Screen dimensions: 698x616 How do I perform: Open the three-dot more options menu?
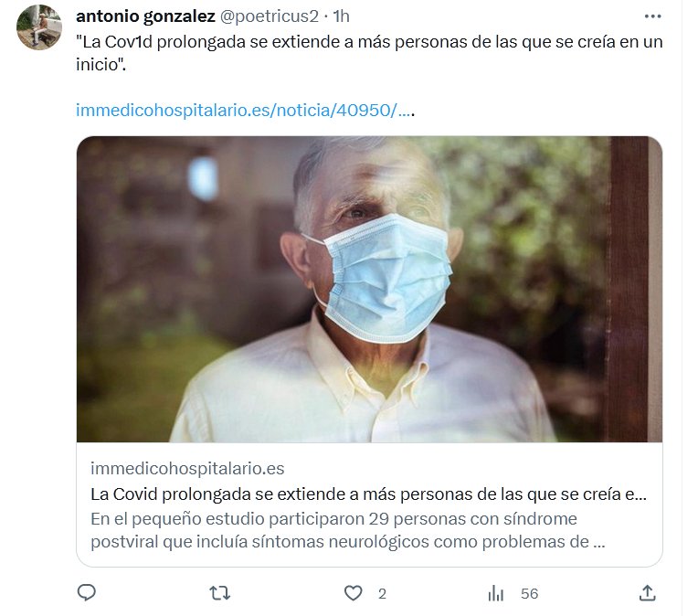pos(652,16)
